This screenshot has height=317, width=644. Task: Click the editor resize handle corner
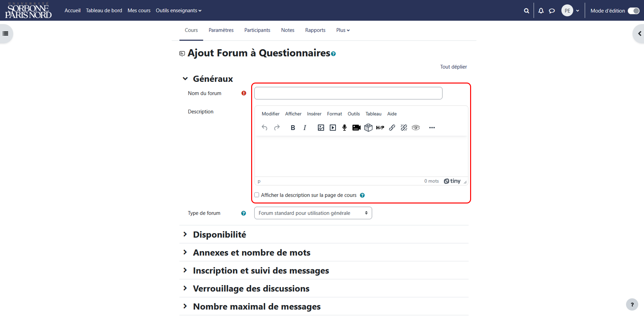[x=465, y=182]
